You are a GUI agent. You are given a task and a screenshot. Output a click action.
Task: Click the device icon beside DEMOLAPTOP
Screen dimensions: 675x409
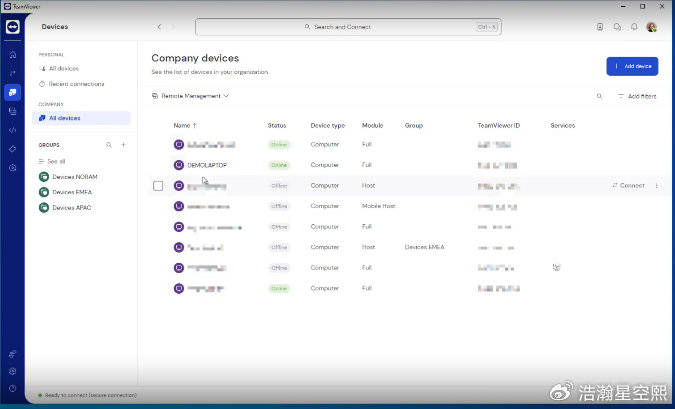179,165
